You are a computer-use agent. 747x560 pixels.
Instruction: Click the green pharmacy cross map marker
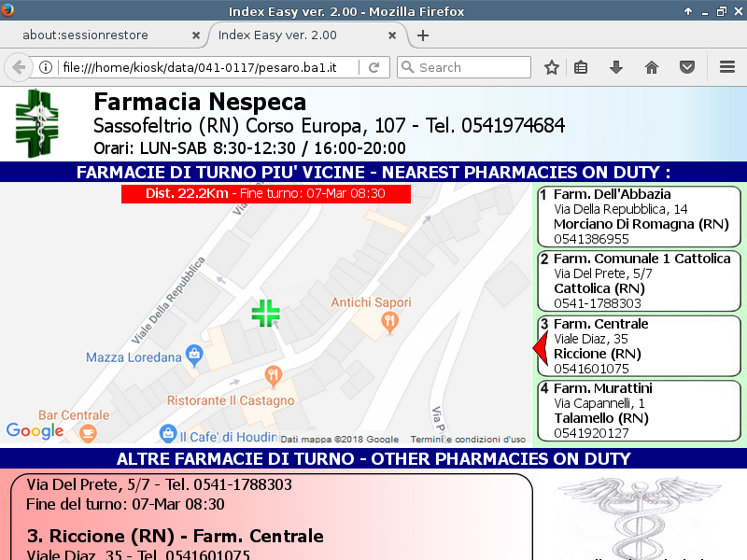point(265,313)
